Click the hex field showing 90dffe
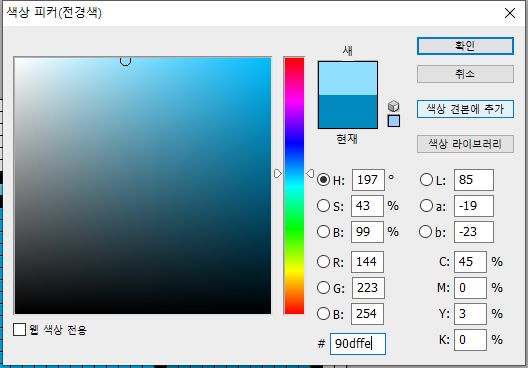 (x=358, y=344)
